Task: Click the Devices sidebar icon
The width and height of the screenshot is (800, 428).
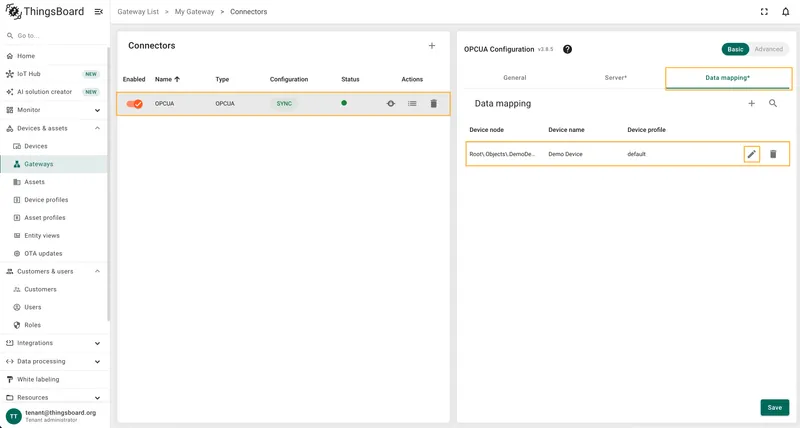Action: pyautogui.click(x=17, y=146)
